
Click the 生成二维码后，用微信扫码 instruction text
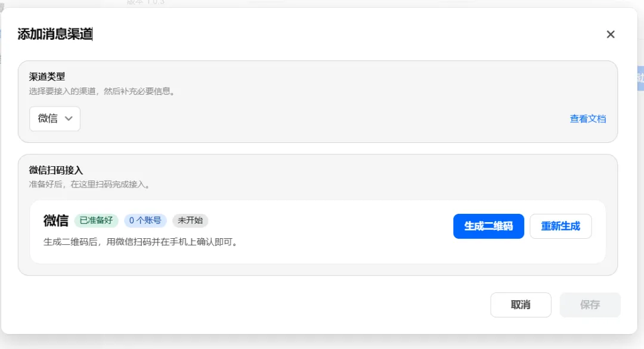tap(141, 242)
